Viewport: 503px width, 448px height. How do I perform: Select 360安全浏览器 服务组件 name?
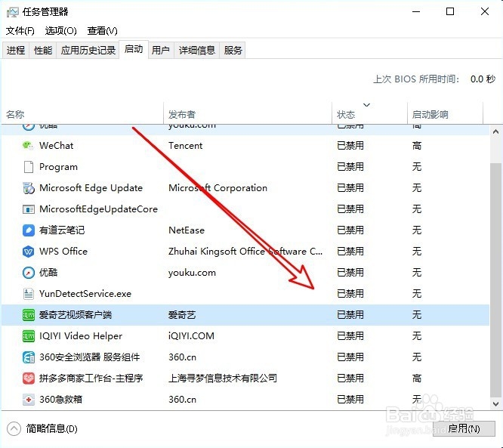[90, 357]
